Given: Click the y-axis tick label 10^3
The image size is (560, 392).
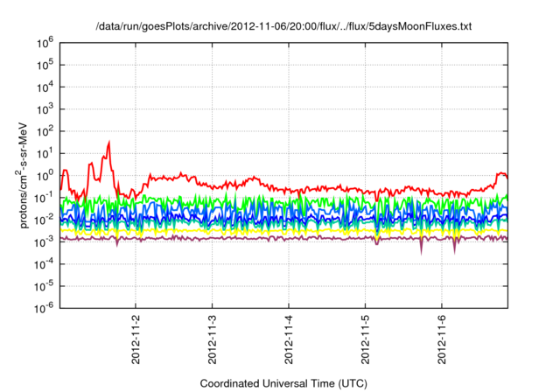Looking at the screenshot, I should (45, 110).
